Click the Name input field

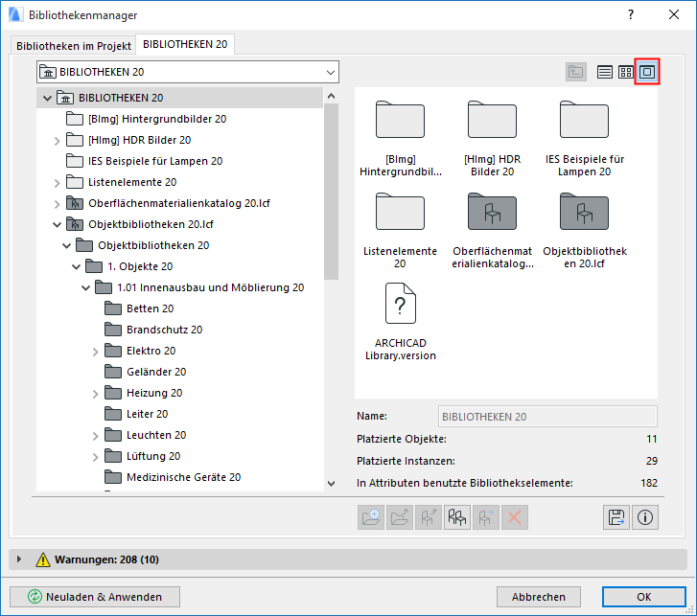pyautogui.click(x=547, y=417)
